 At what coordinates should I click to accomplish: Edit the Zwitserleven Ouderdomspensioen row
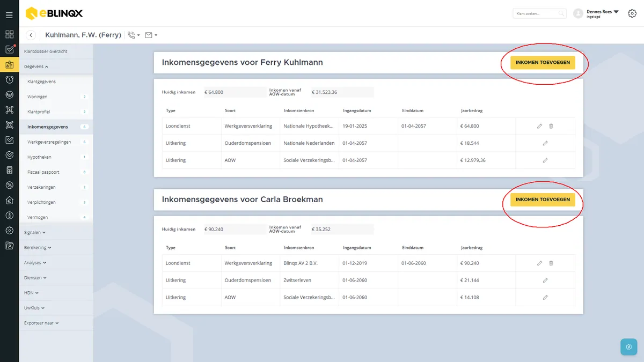click(x=545, y=280)
